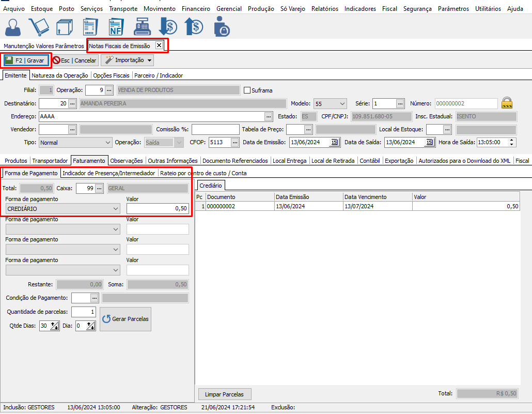Expand the CREDIÁRIO payment method dropdown
Viewport: 532px width, 414px height.
pyautogui.click(x=115, y=208)
